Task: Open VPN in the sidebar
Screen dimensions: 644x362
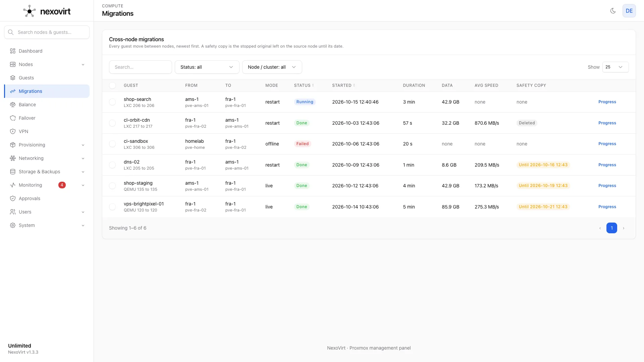Action: click(x=47, y=131)
